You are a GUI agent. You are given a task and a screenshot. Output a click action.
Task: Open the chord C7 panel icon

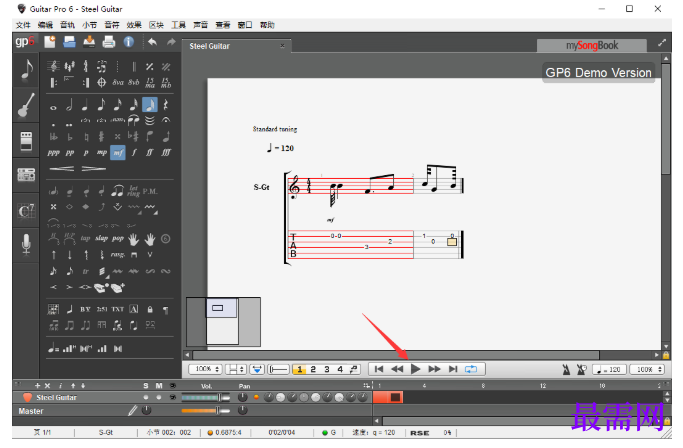tap(26, 211)
